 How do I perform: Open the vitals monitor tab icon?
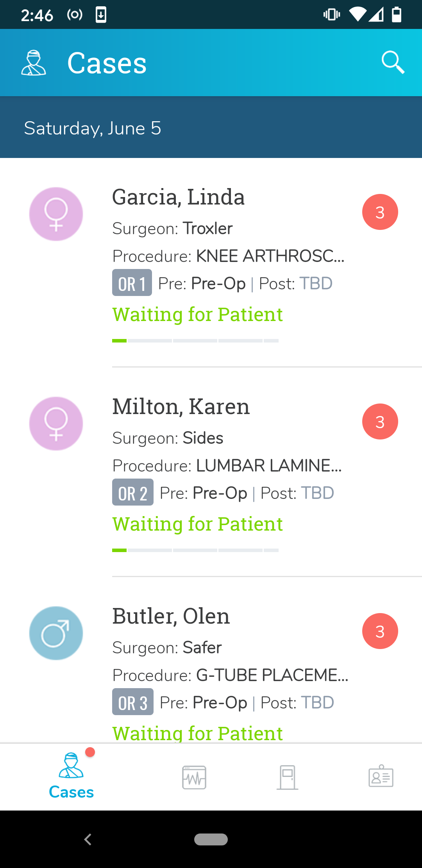[194, 777]
